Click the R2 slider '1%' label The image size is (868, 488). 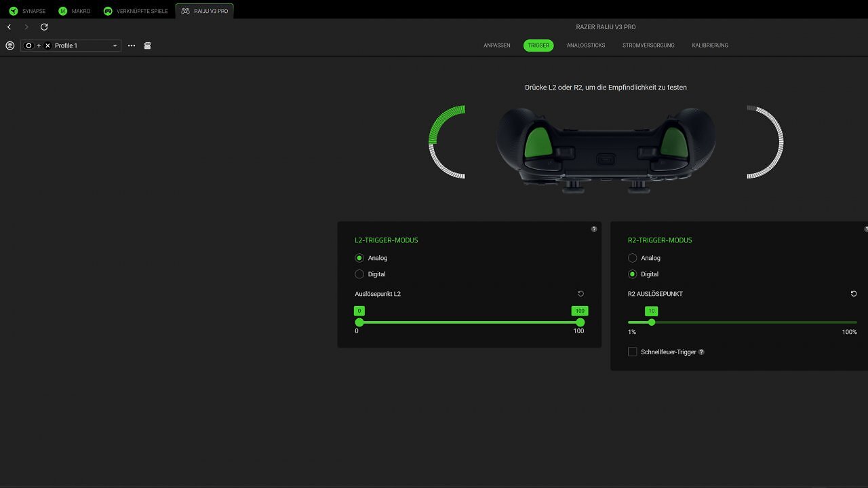632,332
